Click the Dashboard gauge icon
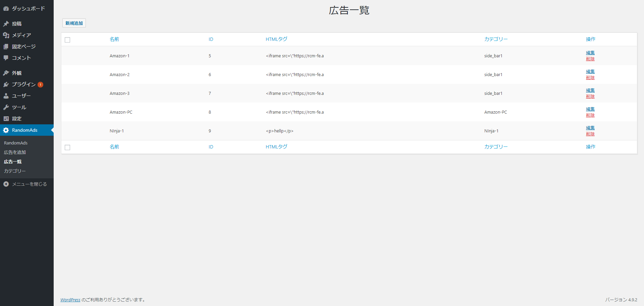Viewport: 644px width, 306px height. [x=6, y=8]
